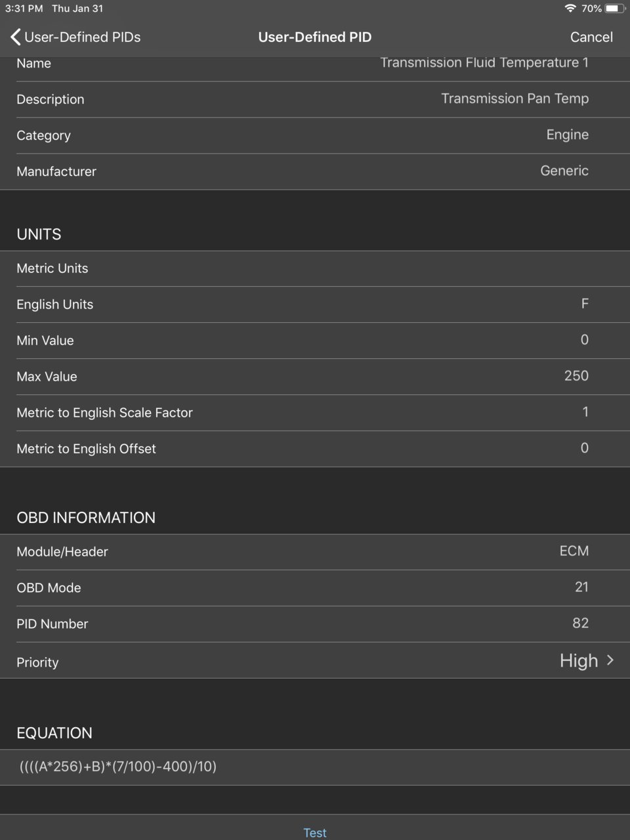
Task: Change the Category value Engine
Action: [567, 135]
